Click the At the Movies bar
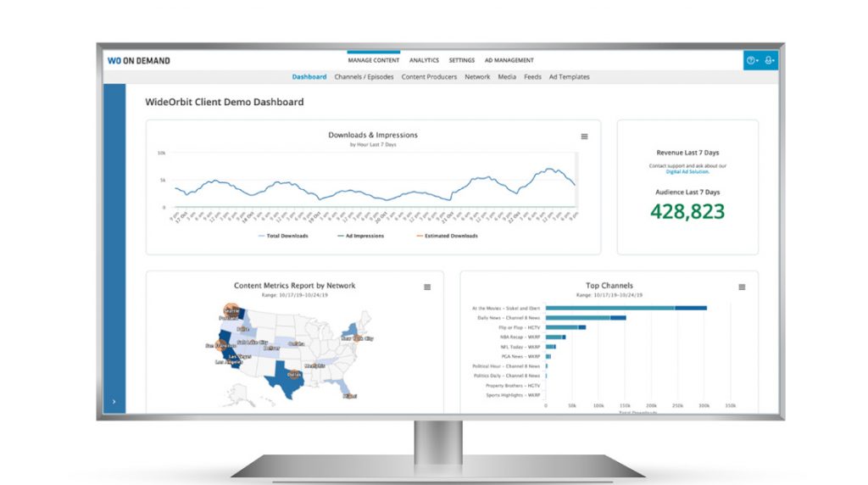868x485 pixels. click(x=626, y=308)
